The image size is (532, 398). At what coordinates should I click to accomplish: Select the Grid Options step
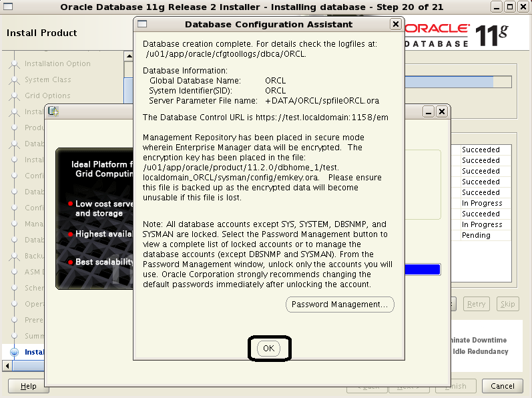click(47, 95)
